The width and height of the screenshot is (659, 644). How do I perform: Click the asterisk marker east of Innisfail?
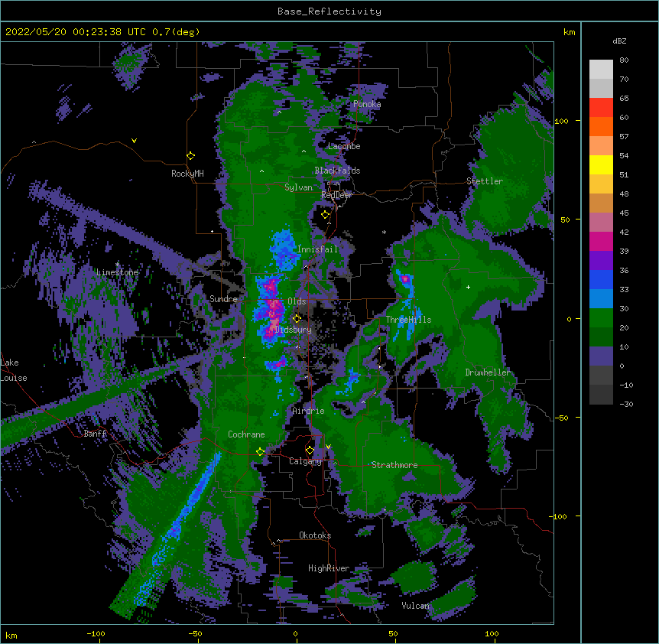pyautogui.click(x=384, y=232)
